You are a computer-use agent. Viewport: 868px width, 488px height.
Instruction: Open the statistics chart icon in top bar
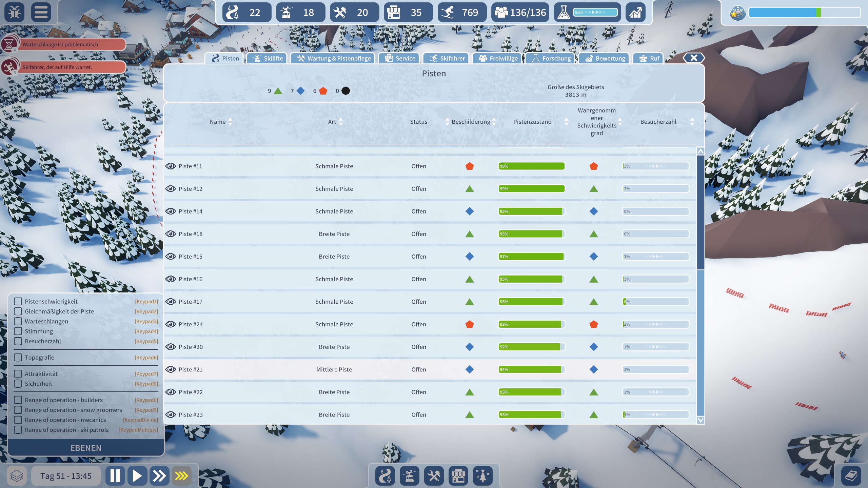point(635,13)
